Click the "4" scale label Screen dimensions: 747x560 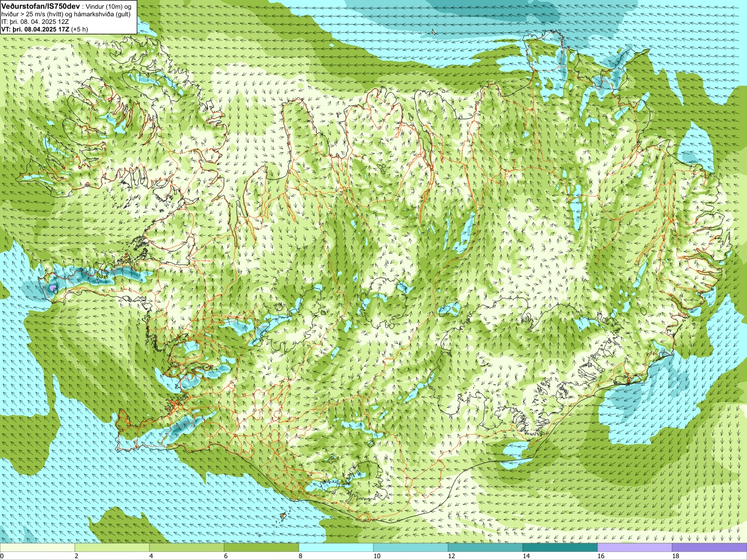151,556
